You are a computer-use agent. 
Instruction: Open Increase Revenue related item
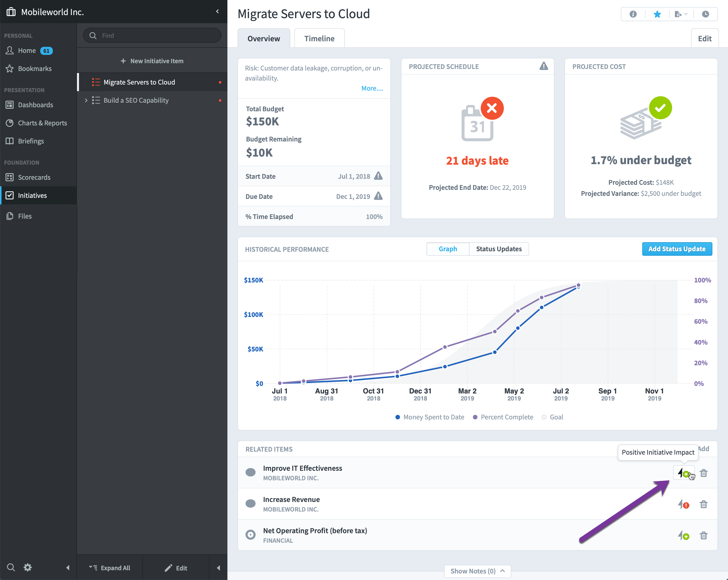(291, 499)
